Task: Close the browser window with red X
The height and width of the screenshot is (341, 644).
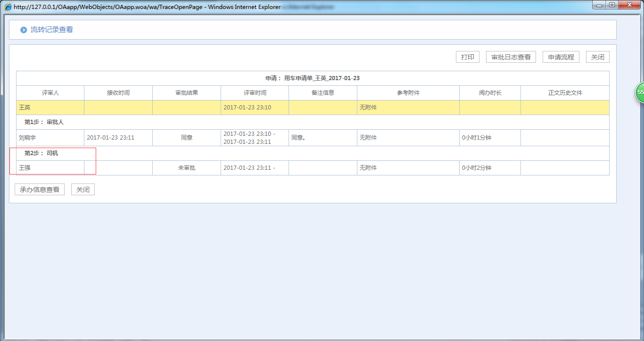Action: (630, 5)
